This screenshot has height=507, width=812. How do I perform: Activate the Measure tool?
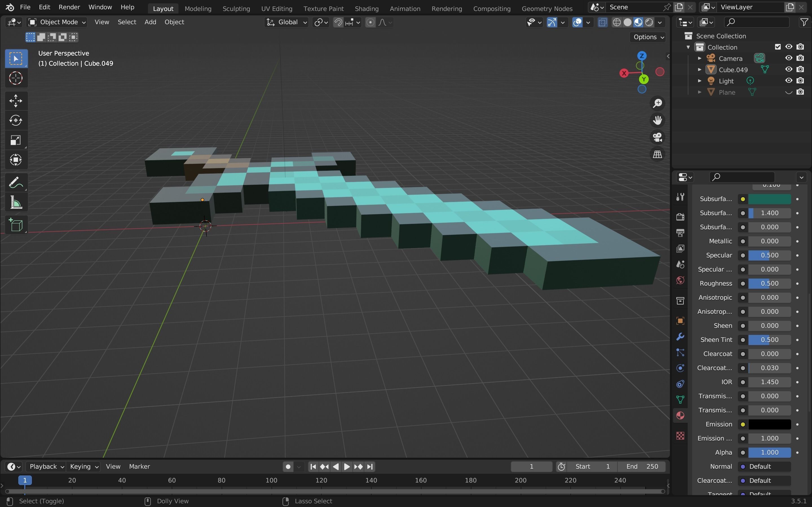[16, 202]
